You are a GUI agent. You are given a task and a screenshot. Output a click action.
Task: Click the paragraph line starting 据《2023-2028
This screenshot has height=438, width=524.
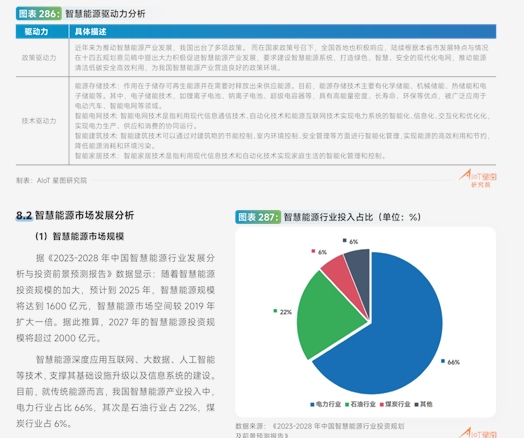tap(125, 258)
